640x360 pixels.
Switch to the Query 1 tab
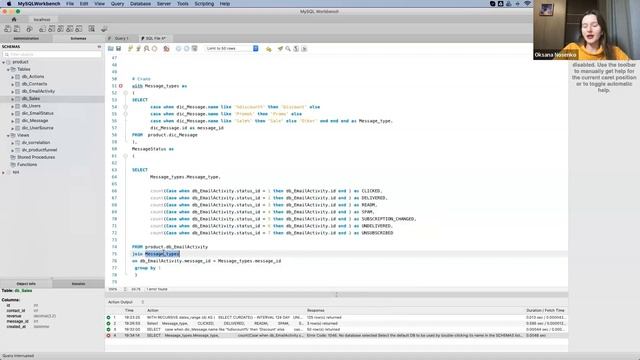(121, 38)
